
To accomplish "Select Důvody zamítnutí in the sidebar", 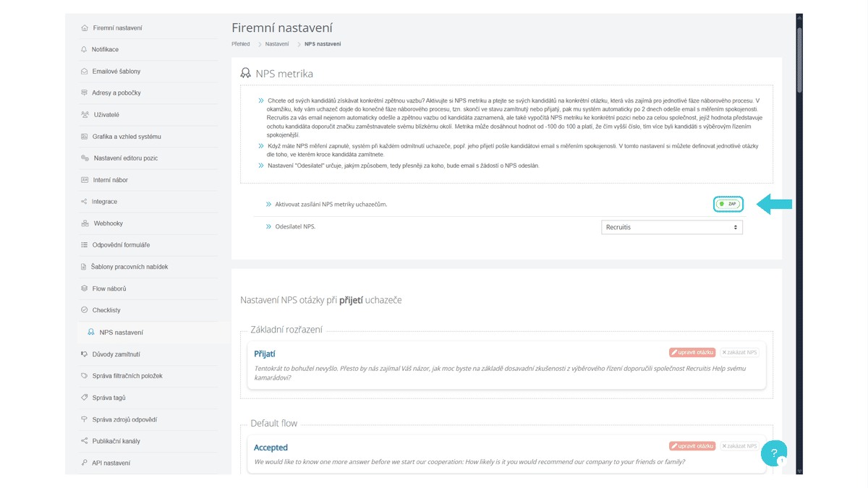I will coord(116,354).
